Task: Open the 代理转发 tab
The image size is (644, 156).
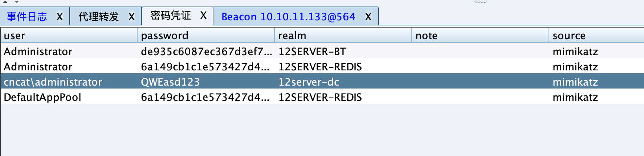Action: click(x=99, y=17)
